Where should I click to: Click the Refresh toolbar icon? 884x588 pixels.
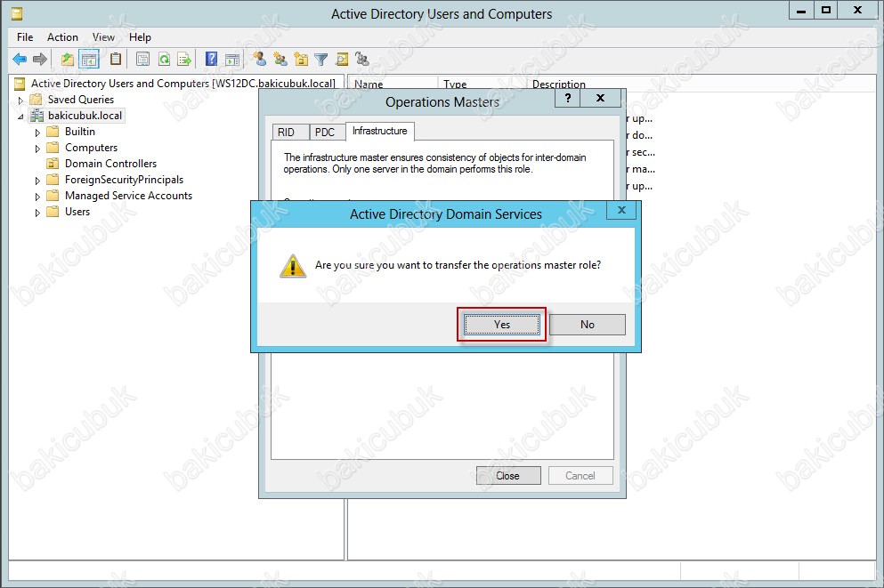164,59
